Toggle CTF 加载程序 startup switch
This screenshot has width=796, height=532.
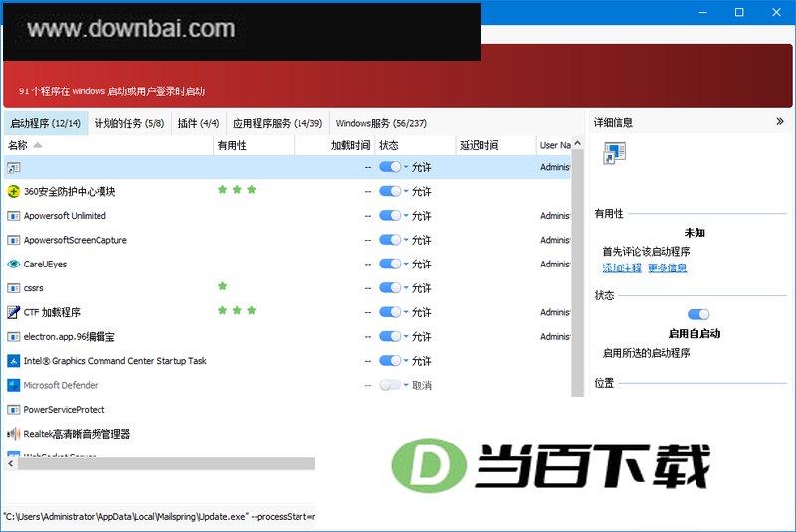click(x=390, y=312)
